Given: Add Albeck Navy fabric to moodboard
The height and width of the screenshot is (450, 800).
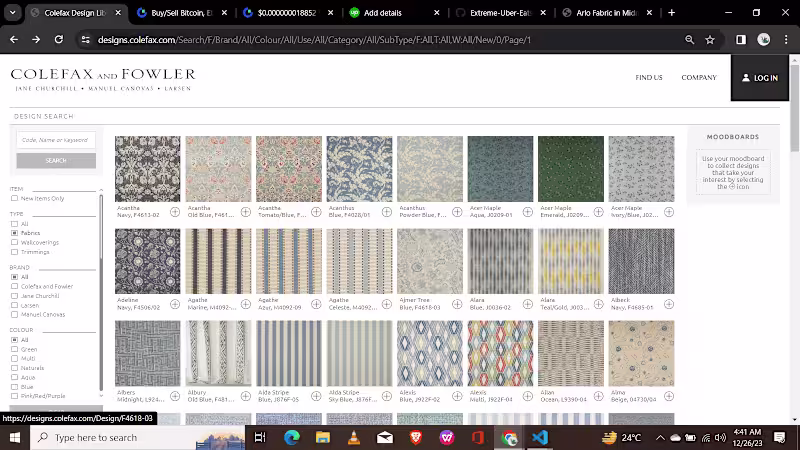Looking at the screenshot, I should (668, 304).
